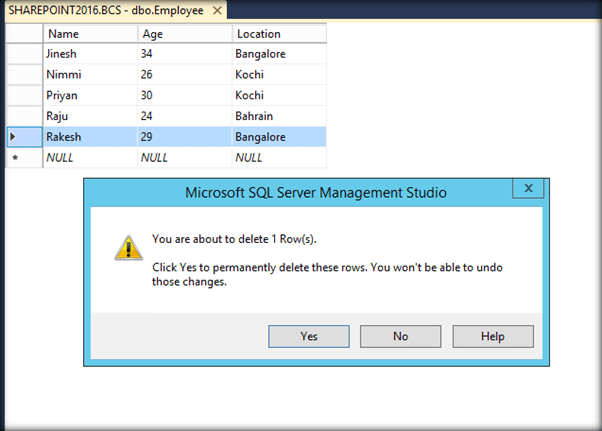The width and height of the screenshot is (602, 431).
Task: Select the Jinesh name cell
Action: (x=90, y=54)
